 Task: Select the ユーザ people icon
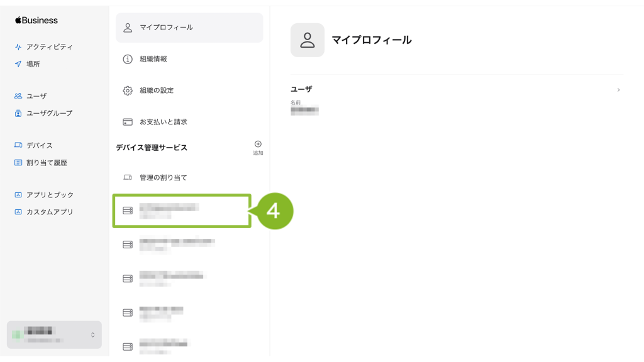point(18,96)
